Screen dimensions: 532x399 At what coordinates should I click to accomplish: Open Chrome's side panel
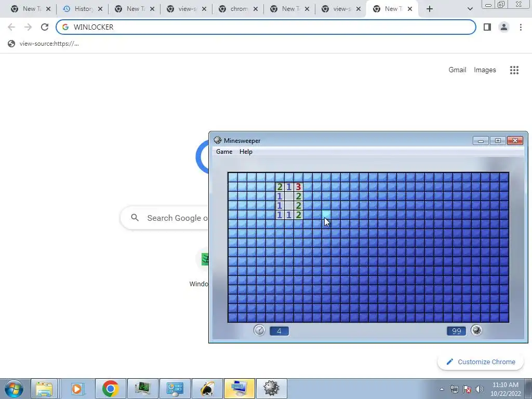click(x=487, y=27)
